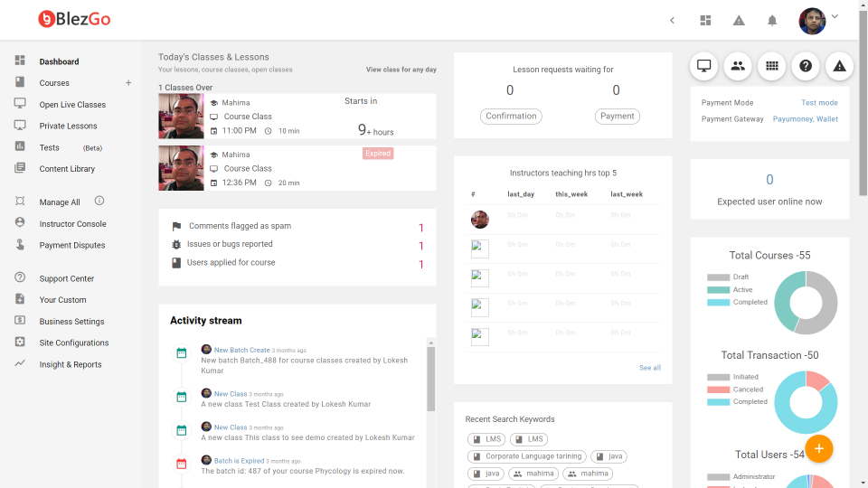Click View class for any day
The height and width of the screenshot is (488, 868).
[x=401, y=70]
